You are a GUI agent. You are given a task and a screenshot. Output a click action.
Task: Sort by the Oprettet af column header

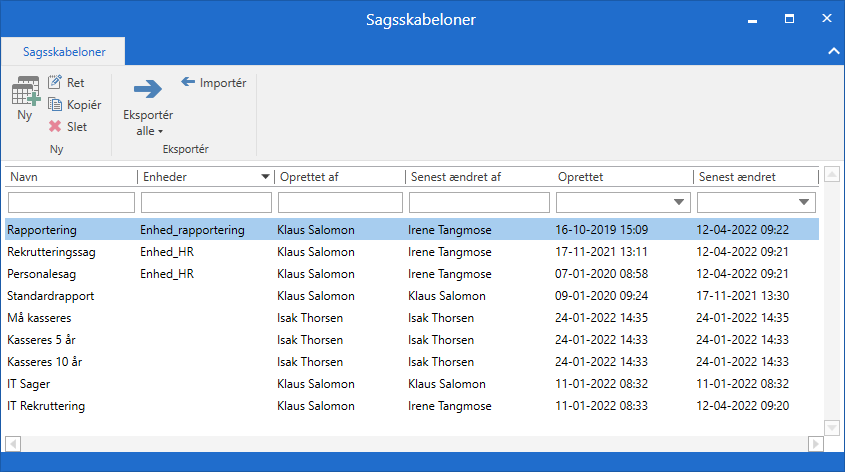[340, 177]
